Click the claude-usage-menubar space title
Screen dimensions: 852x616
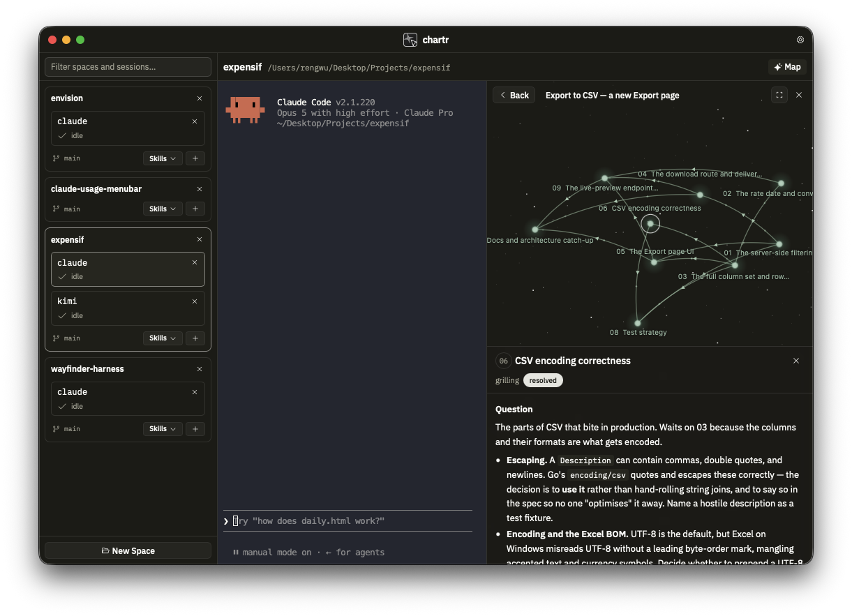[x=96, y=189]
